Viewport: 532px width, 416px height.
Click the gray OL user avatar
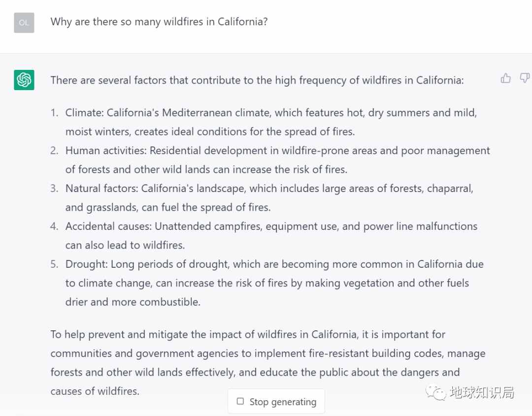[x=24, y=23]
